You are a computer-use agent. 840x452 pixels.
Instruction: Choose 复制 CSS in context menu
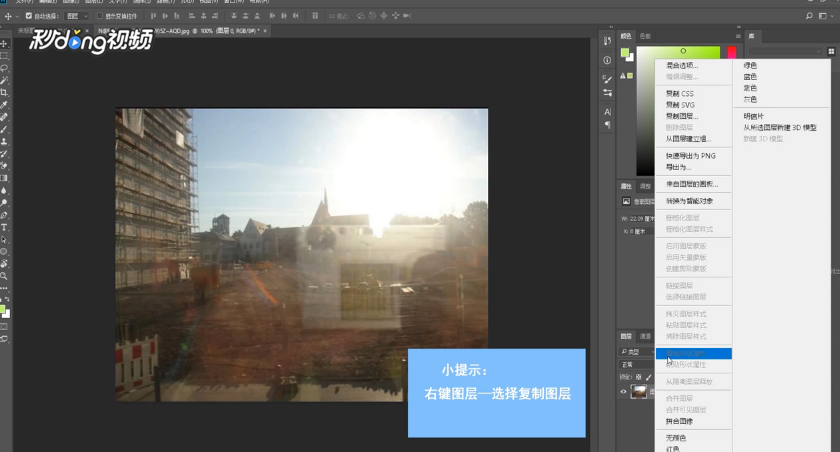(679, 93)
